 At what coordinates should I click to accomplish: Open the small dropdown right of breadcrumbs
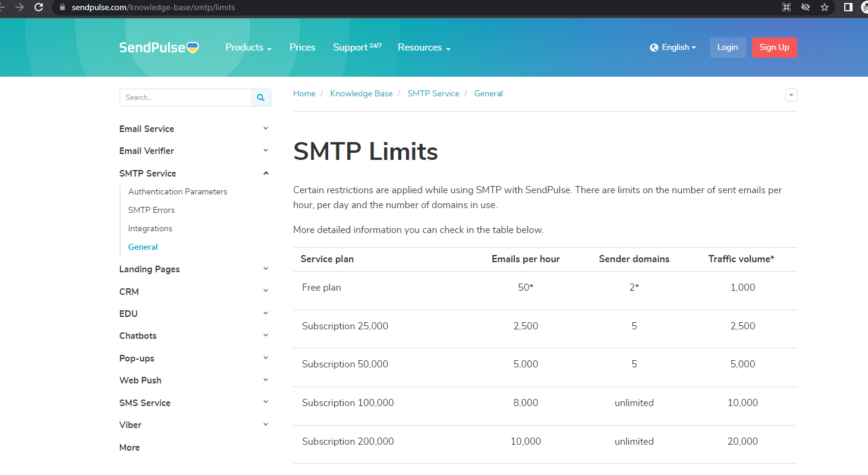coord(791,95)
